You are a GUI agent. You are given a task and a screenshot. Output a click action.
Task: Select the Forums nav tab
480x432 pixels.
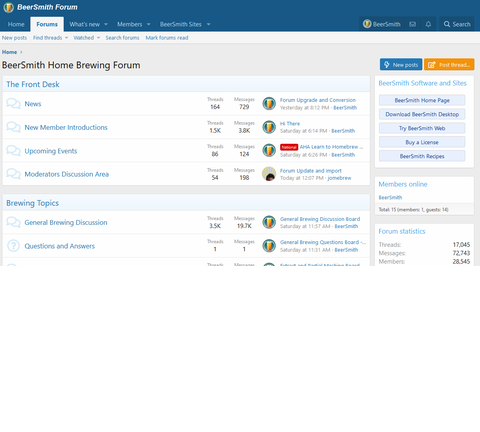[x=47, y=24]
